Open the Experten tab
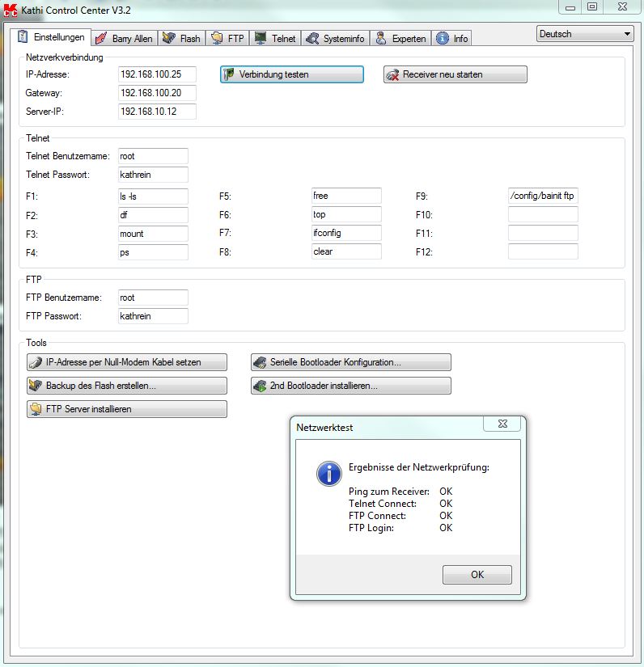Image resolution: width=644 pixels, height=667 pixels. coord(400,38)
